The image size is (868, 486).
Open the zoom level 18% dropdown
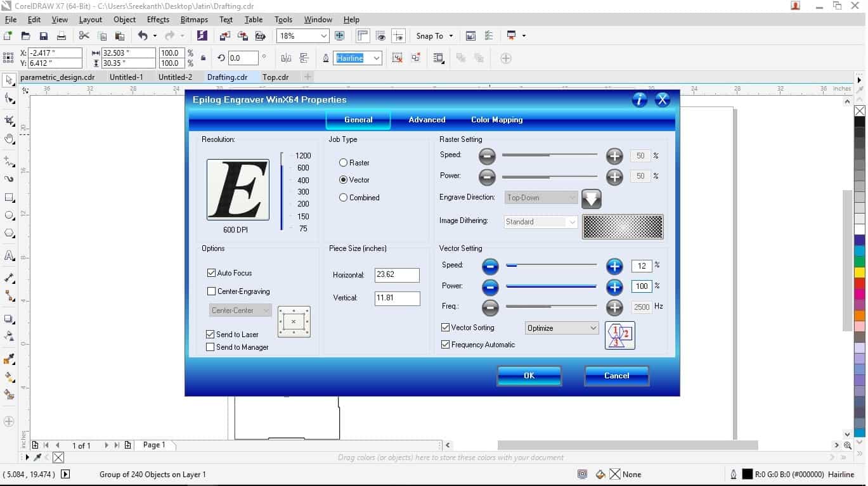coord(323,36)
